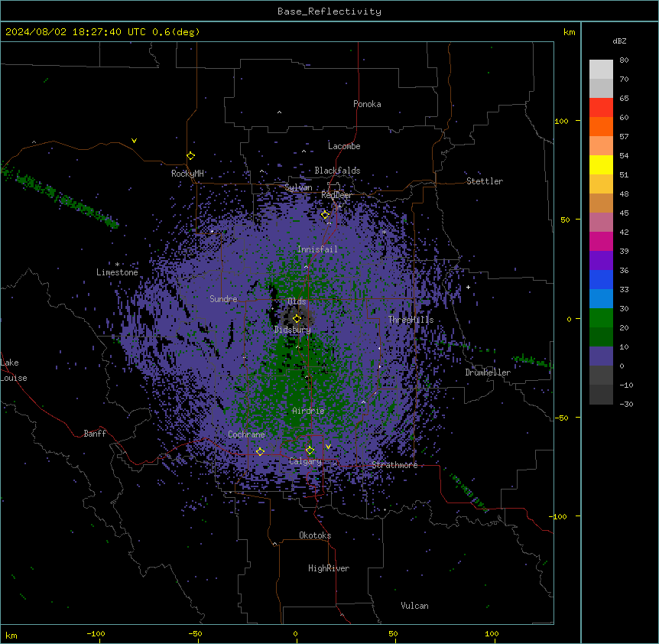Click the RedDeer city label

(x=336, y=195)
